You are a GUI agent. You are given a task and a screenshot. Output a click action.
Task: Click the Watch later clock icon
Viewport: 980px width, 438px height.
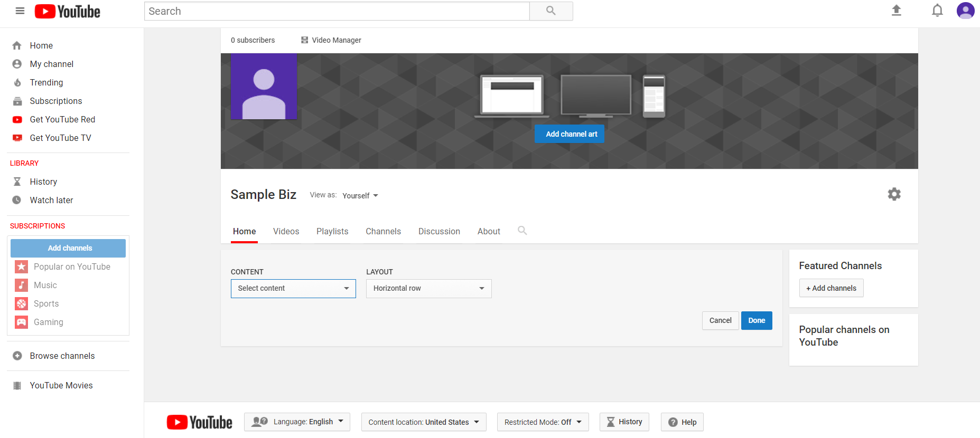17,200
